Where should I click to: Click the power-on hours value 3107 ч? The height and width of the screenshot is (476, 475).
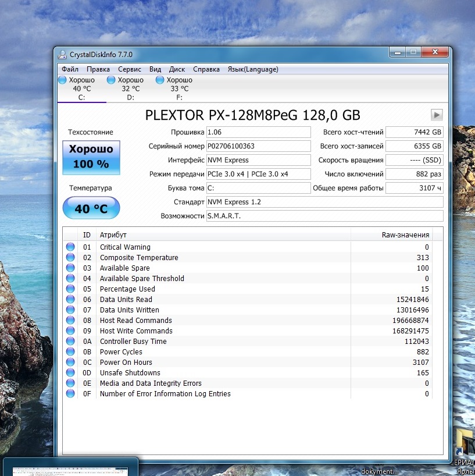[415, 188]
